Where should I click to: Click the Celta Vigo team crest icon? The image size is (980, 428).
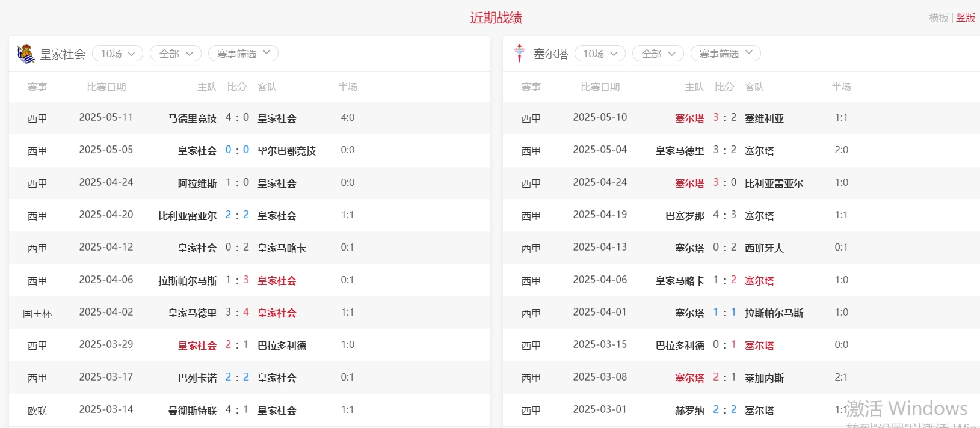[519, 53]
